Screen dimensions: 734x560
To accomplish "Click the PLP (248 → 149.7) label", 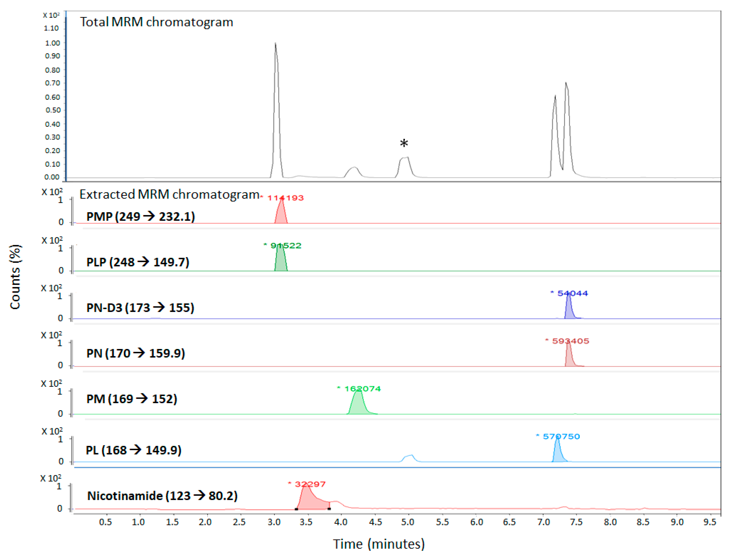I will point(138,262).
